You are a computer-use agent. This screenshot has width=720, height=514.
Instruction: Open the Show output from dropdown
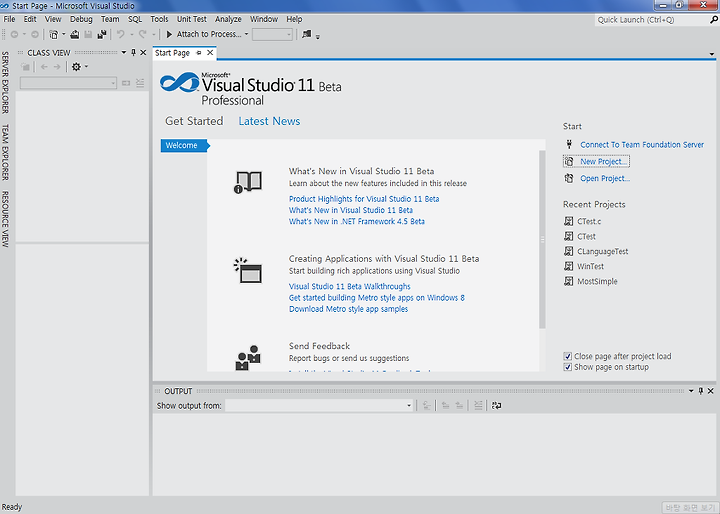319,406
